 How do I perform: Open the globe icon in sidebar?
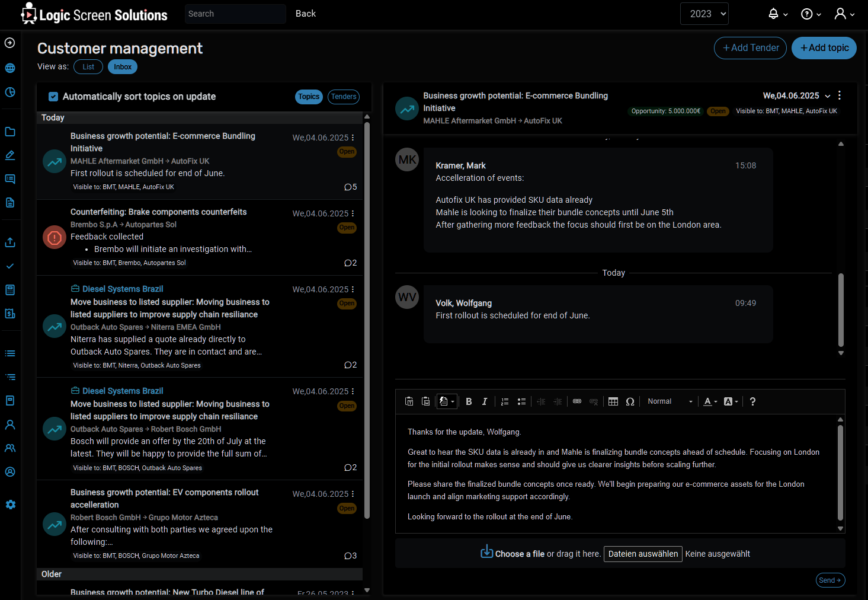point(10,68)
